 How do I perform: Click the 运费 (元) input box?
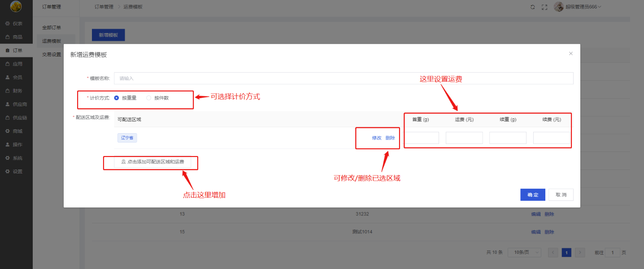pos(464,138)
